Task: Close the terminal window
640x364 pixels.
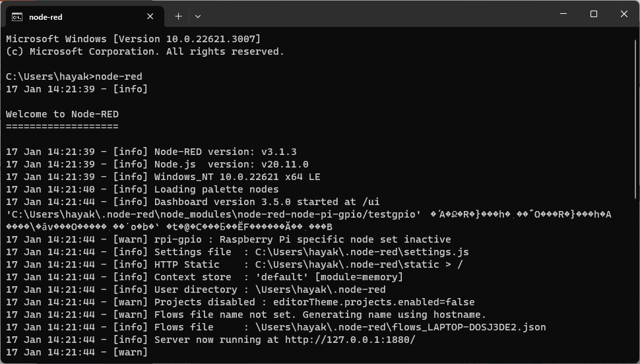Action: pyautogui.click(x=624, y=15)
